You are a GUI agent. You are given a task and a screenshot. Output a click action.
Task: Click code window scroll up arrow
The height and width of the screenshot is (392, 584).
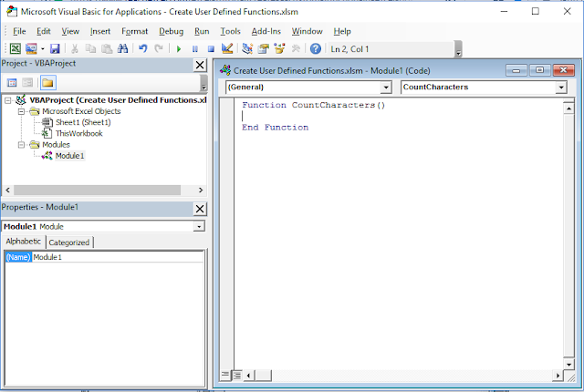(568, 108)
